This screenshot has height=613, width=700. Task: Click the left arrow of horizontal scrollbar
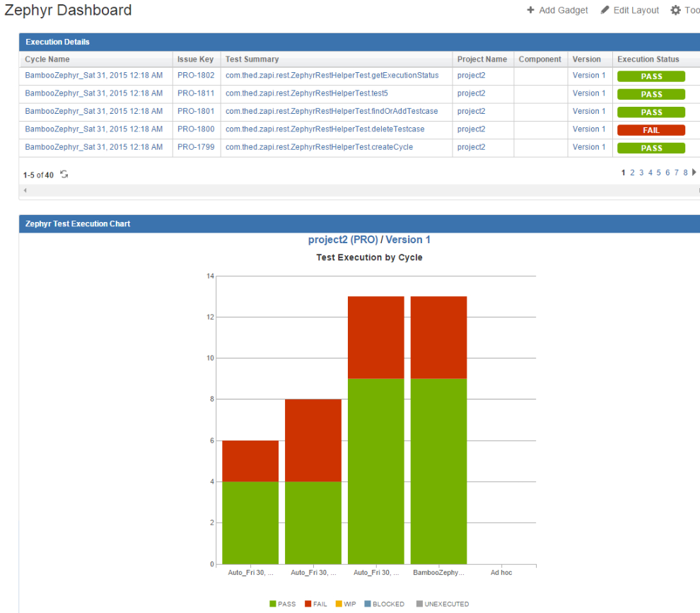25,190
